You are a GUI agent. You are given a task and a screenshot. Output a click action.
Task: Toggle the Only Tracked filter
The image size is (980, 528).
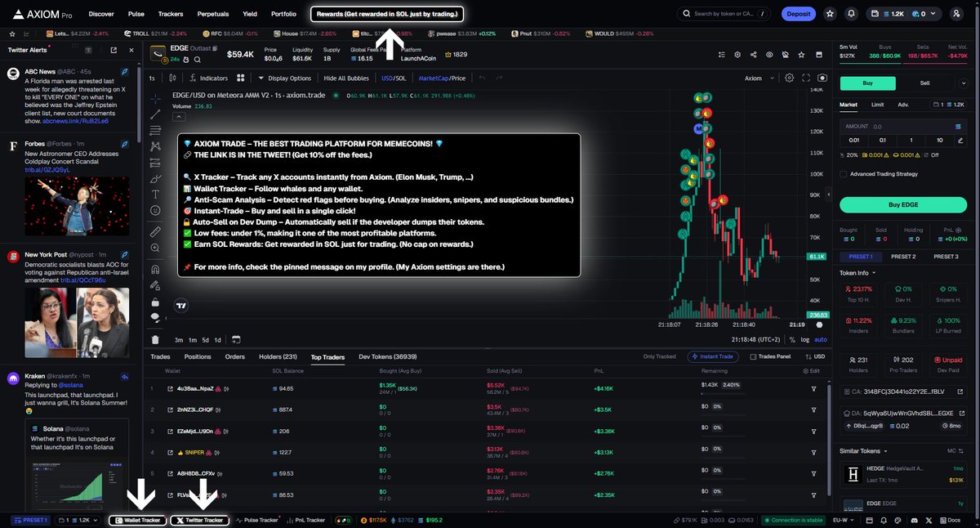tap(660, 356)
